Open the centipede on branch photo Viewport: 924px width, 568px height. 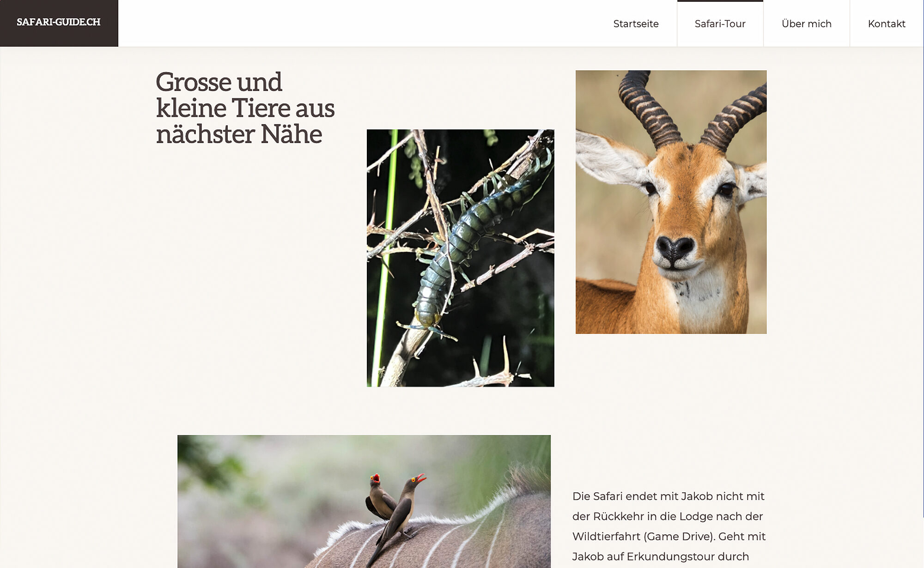click(x=460, y=258)
